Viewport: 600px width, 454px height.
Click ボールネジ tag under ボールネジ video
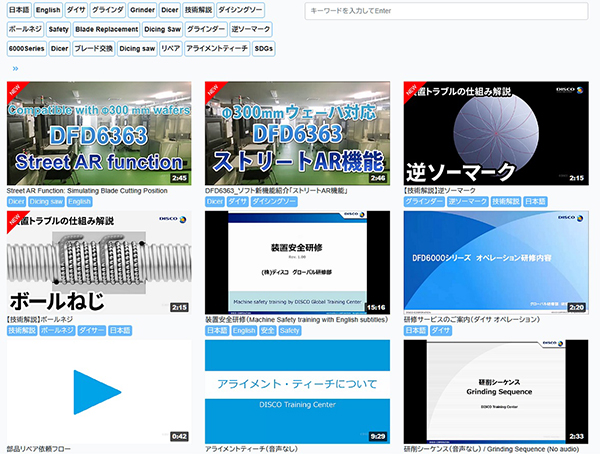57,330
